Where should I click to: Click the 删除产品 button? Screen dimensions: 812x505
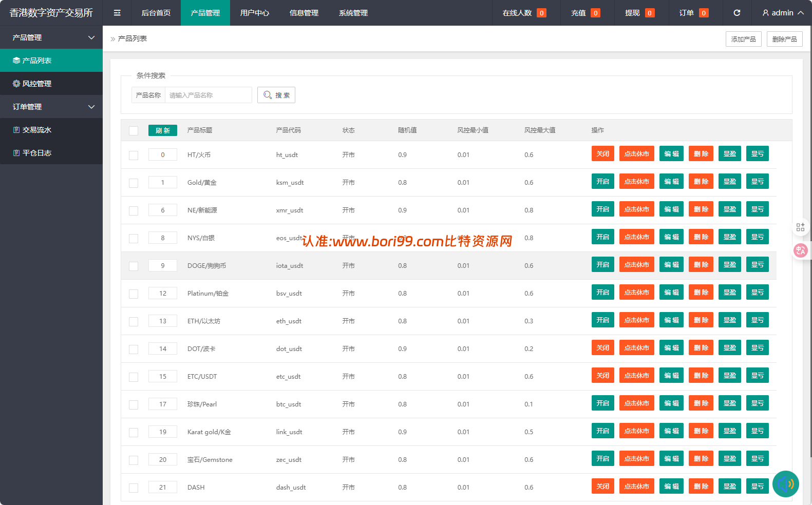[x=784, y=39]
